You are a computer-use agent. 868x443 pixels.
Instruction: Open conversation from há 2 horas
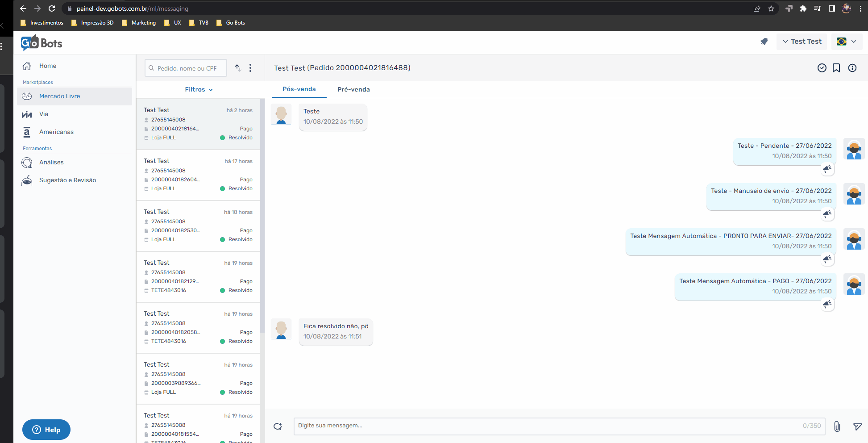pos(198,124)
